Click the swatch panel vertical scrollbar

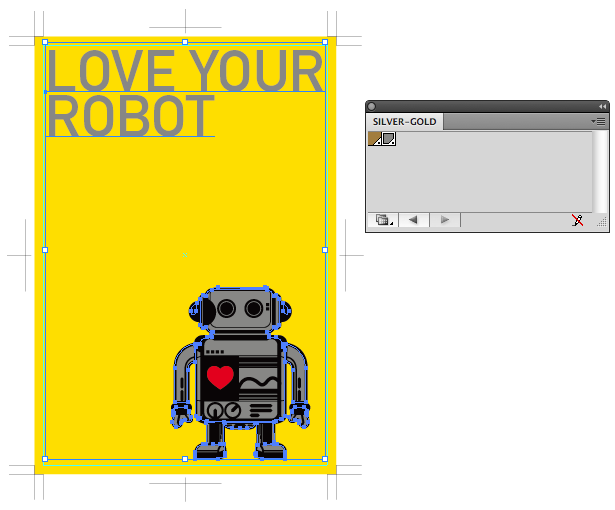[x=600, y=170]
